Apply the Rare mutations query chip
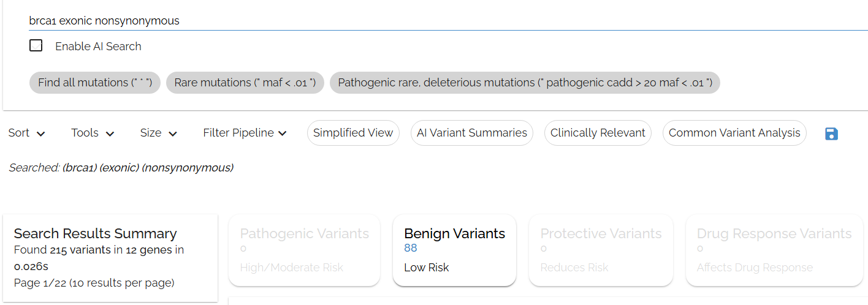 point(245,83)
